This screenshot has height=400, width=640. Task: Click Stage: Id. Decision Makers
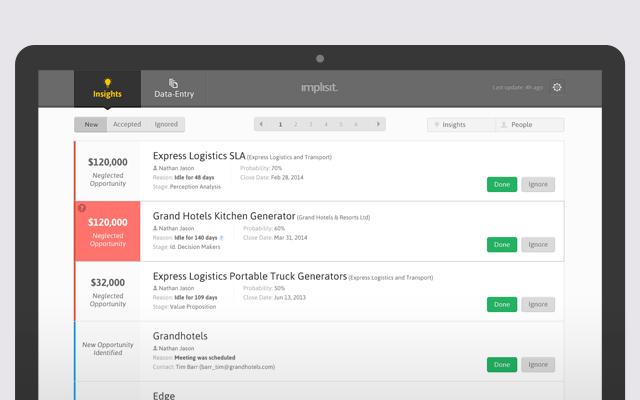[x=186, y=247]
